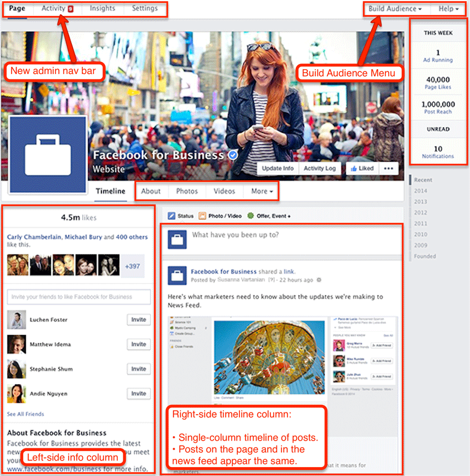Select the Timeline page tab
The width and height of the screenshot is (470, 476).
tap(111, 191)
